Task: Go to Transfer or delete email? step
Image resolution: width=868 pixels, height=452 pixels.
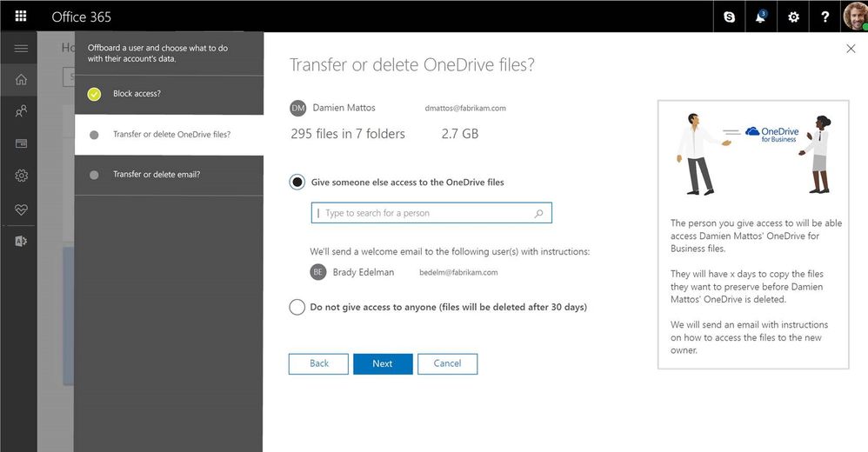Action: pyautogui.click(x=169, y=175)
